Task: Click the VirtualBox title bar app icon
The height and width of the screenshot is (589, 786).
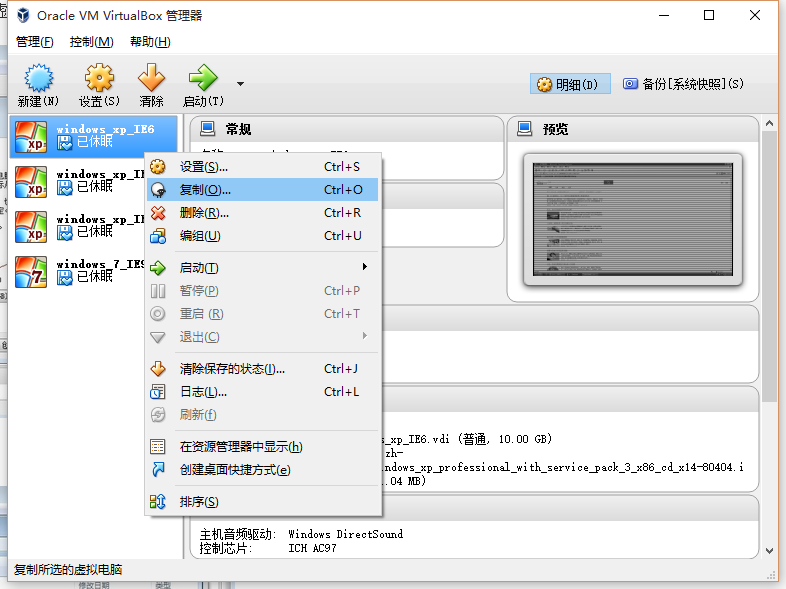Action: point(23,16)
